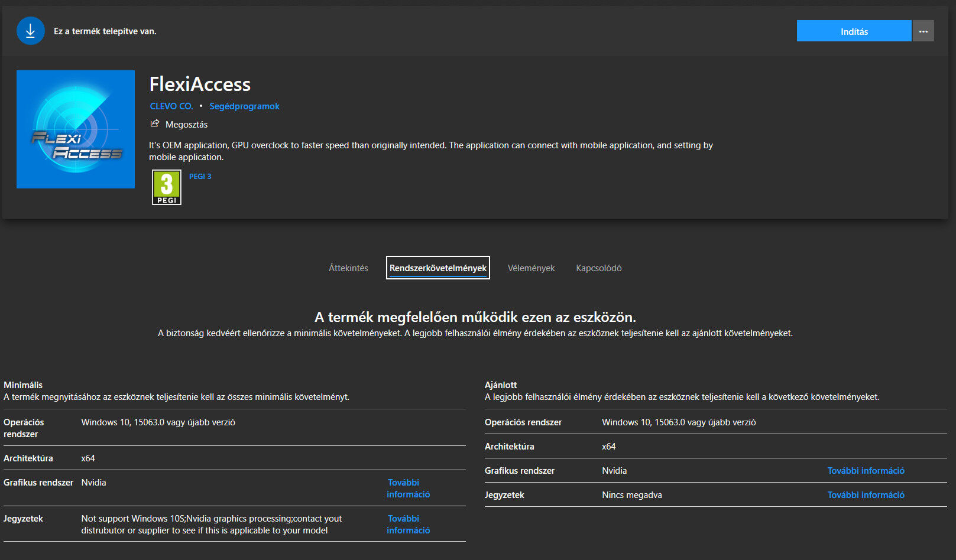Click the share arrow icon beside Megosztás

coord(155,123)
